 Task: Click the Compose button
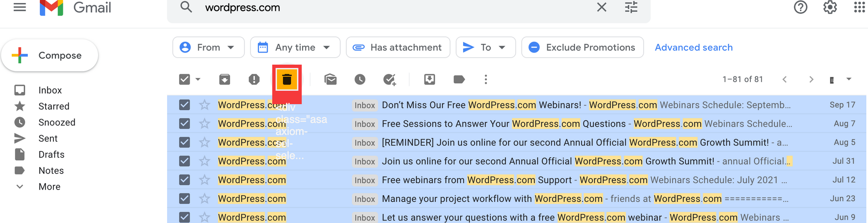coord(50,56)
